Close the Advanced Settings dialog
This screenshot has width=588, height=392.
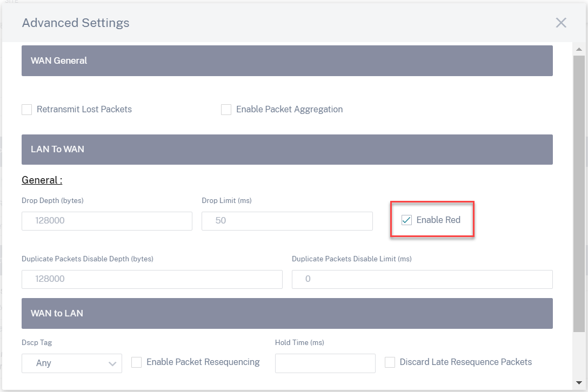click(560, 23)
